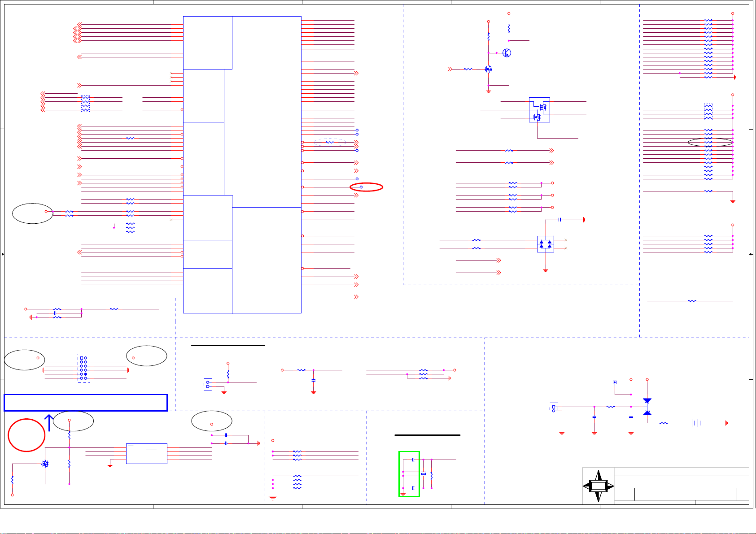The image size is (756, 534).
Task: Select input port arrow feeding MOSFET gate resistor
Action: [450, 69]
